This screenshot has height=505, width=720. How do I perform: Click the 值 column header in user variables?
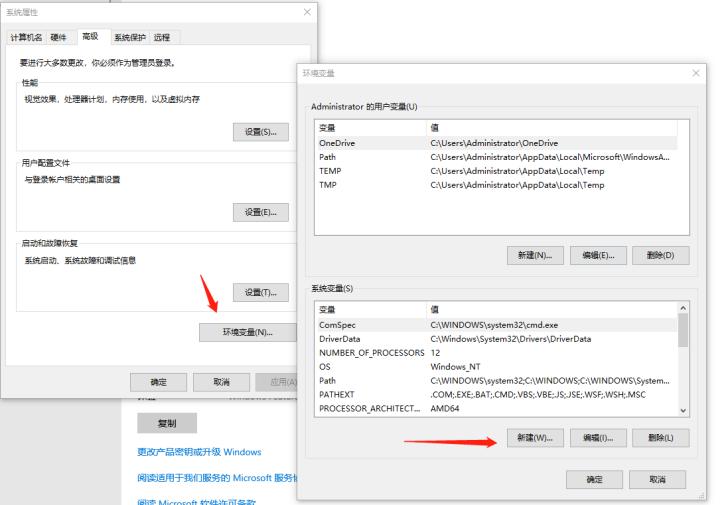(x=552, y=128)
